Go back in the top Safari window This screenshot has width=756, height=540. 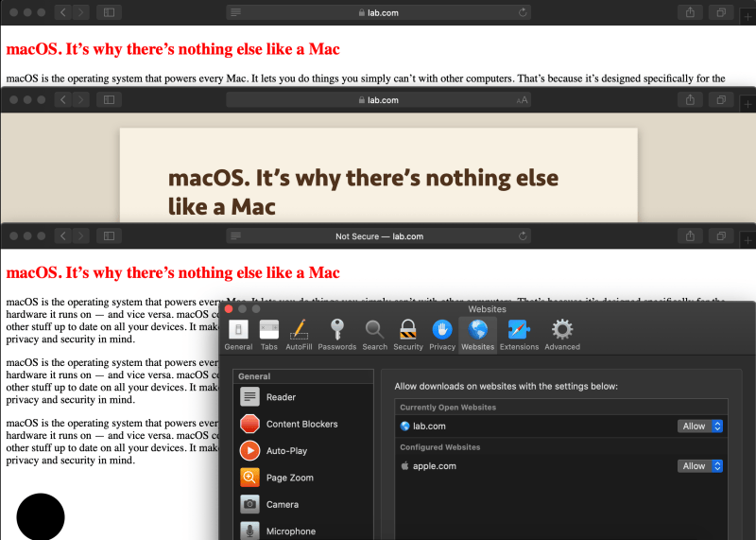62,12
